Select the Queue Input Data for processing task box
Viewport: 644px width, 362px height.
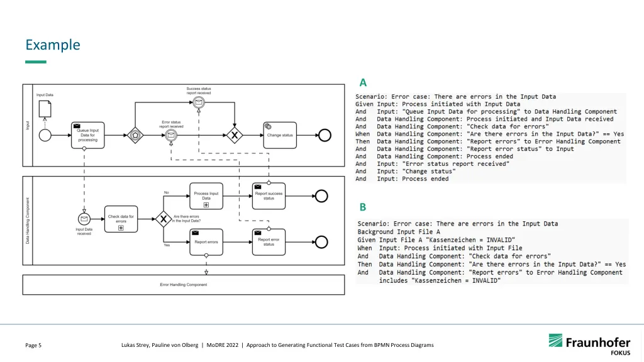pos(88,135)
